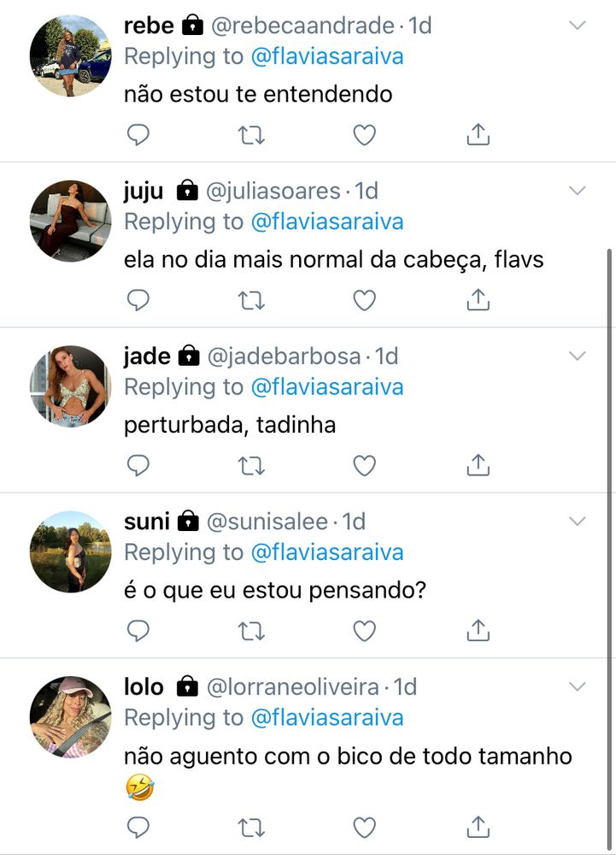
Task: Reply to rebe's tweet
Action: click(x=138, y=134)
